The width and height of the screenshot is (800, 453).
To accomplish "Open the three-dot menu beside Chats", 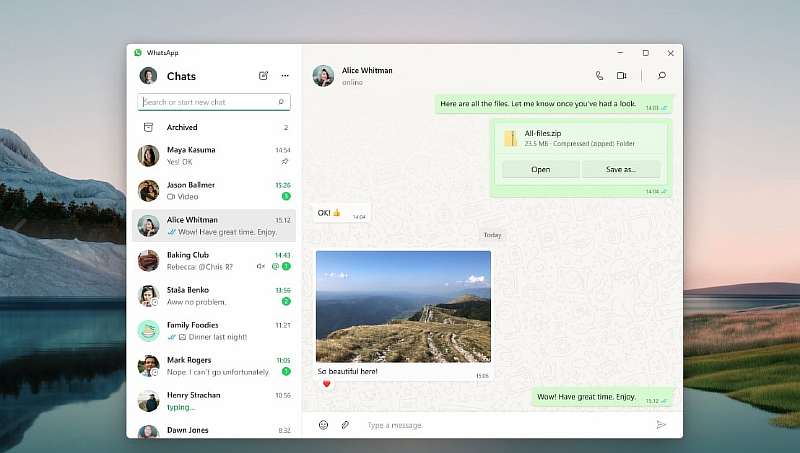I will (x=285, y=76).
